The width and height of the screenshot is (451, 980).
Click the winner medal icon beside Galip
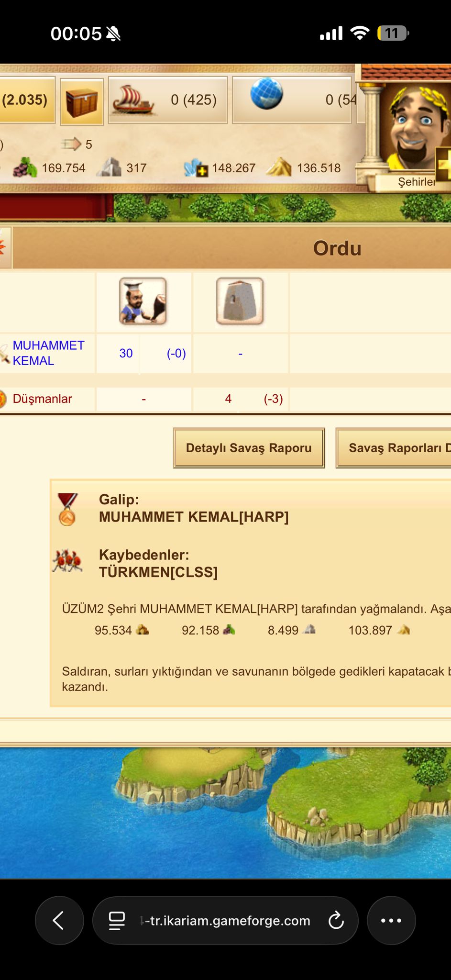click(67, 509)
